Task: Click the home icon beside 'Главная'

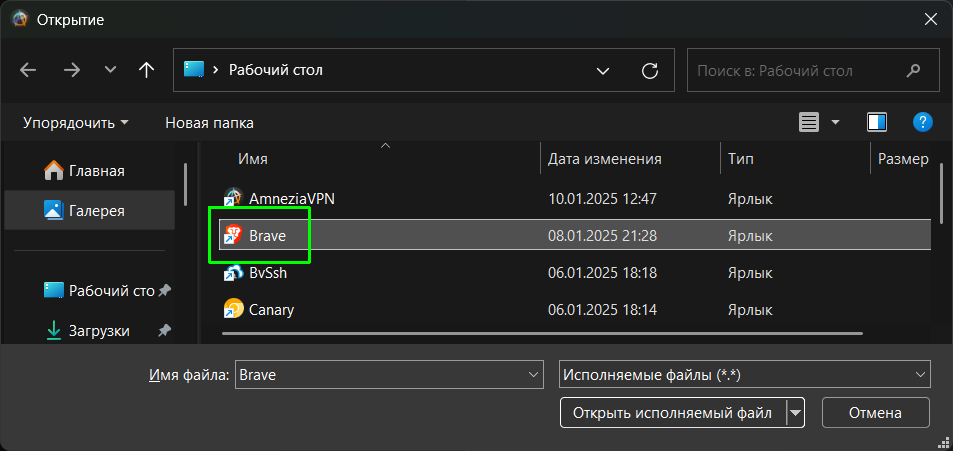Action: point(53,171)
